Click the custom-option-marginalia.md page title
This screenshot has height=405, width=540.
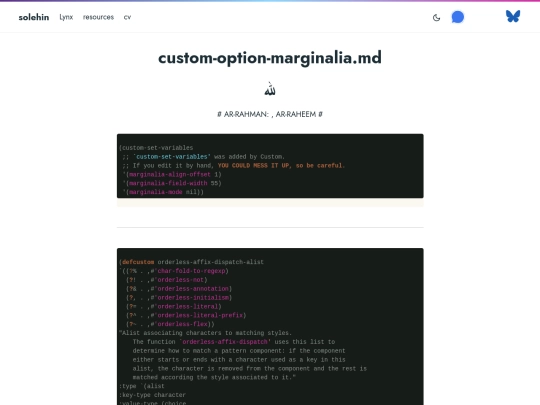pyautogui.click(x=270, y=58)
